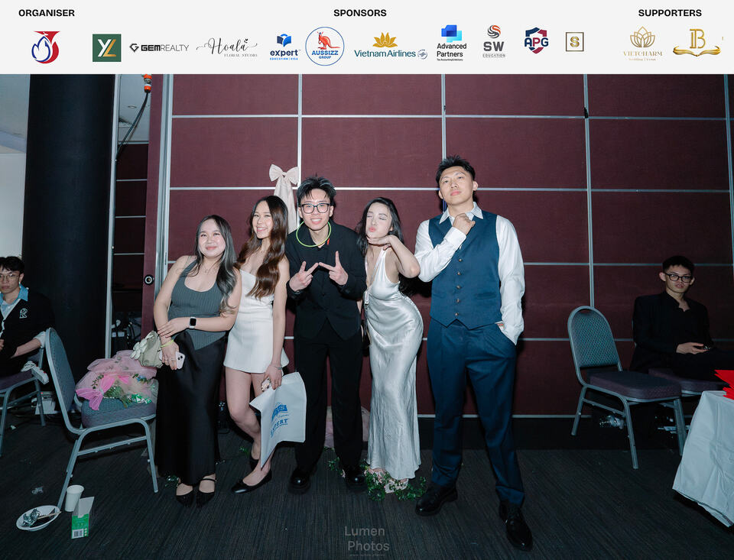Viewport: 734px width, 560px height.
Task: Click the Expert Education logo
Action: click(284, 47)
